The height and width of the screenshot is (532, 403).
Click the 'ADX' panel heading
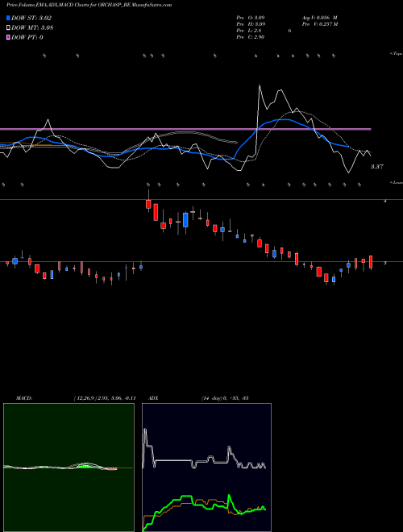click(x=153, y=398)
